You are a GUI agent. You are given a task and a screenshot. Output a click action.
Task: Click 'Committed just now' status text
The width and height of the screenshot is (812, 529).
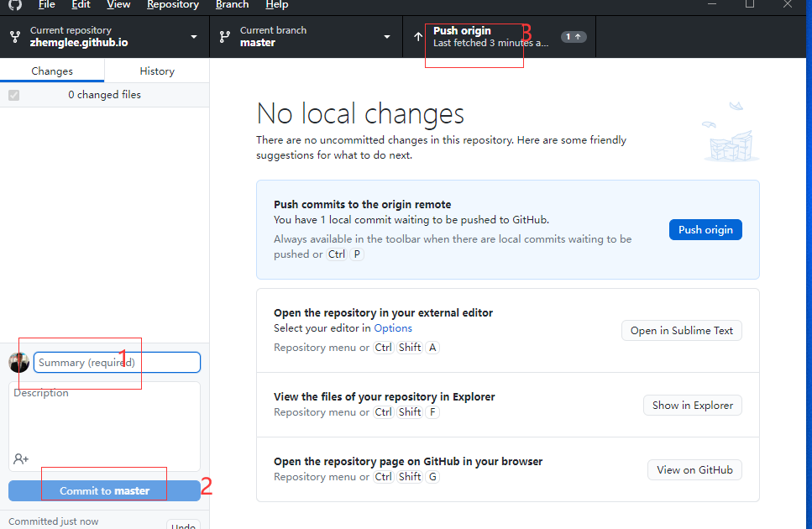point(54,521)
